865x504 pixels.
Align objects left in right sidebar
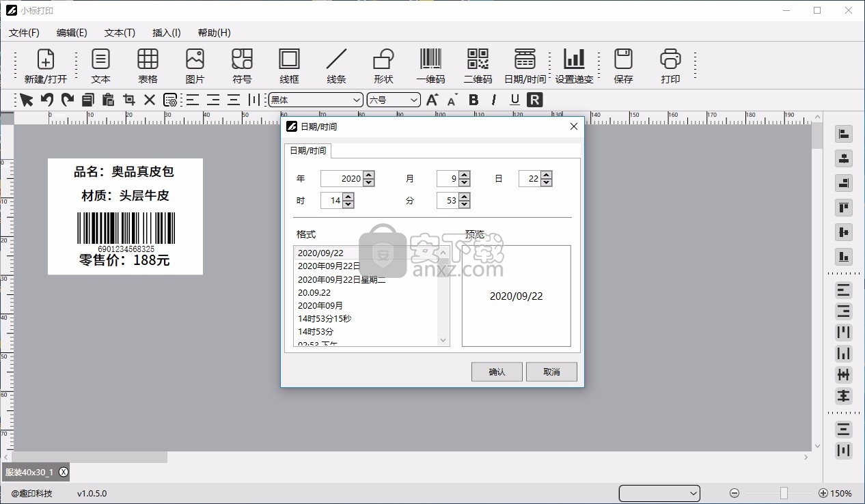pyautogui.click(x=844, y=135)
